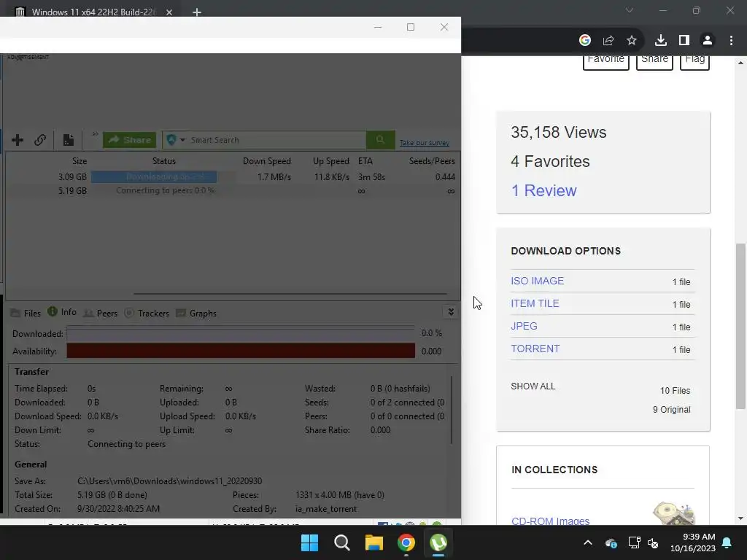The image size is (747, 560).
Task: Sort torrents by Size column
Action: click(80, 161)
